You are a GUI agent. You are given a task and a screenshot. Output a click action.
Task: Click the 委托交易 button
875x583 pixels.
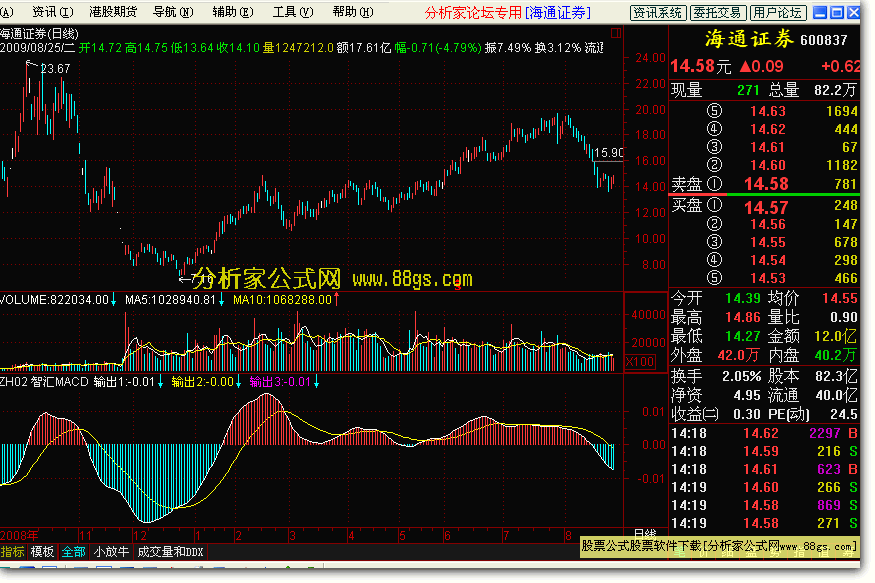tap(718, 12)
